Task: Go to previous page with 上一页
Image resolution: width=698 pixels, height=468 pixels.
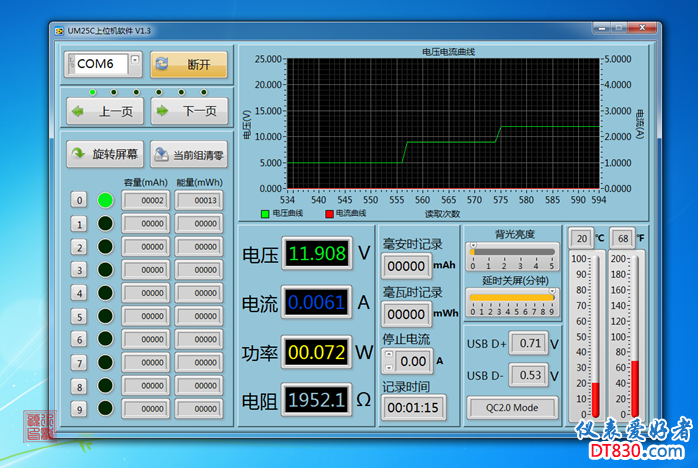Action: [104, 111]
